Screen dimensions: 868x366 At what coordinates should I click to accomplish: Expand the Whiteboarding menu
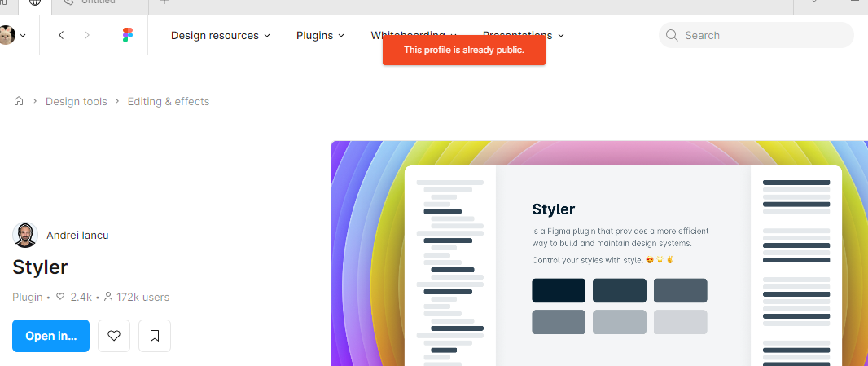[x=414, y=34]
